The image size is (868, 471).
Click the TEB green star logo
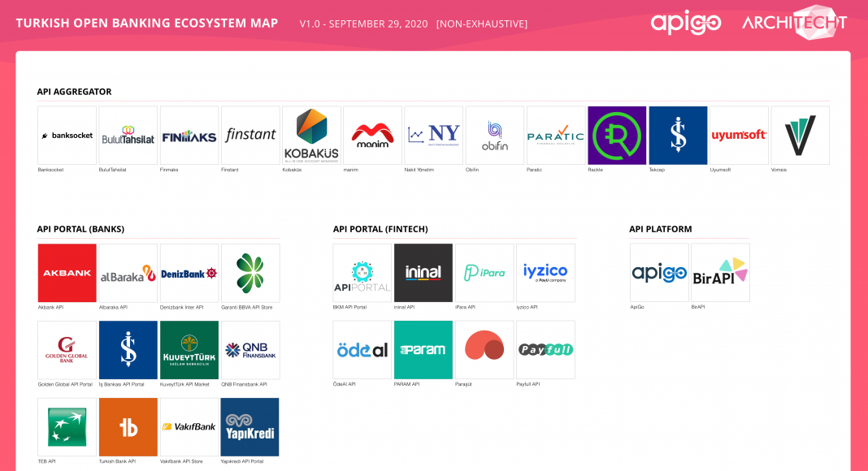(x=67, y=427)
